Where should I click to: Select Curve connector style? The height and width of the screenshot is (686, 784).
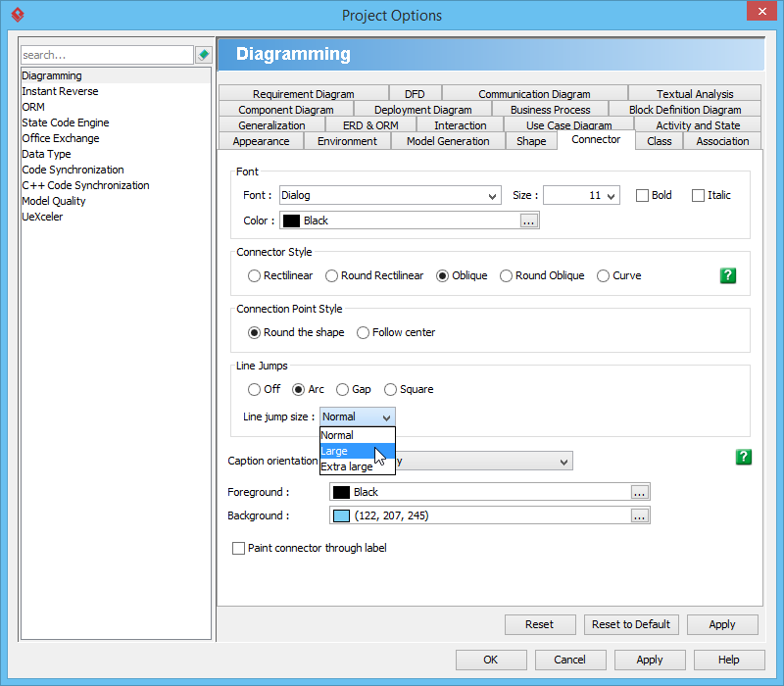click(603, 276)
